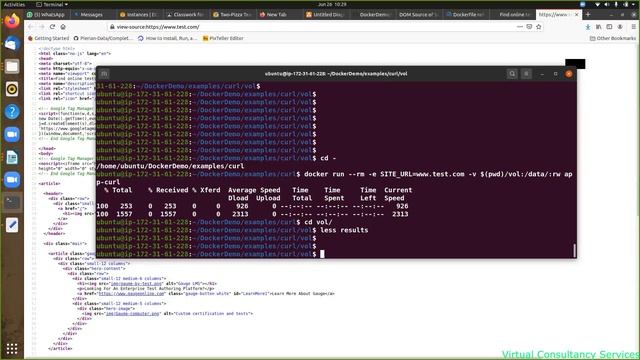This screenshot has height=360, width=640.
Task: Open Other Bookmarks folder
Action: coord(613,38)
